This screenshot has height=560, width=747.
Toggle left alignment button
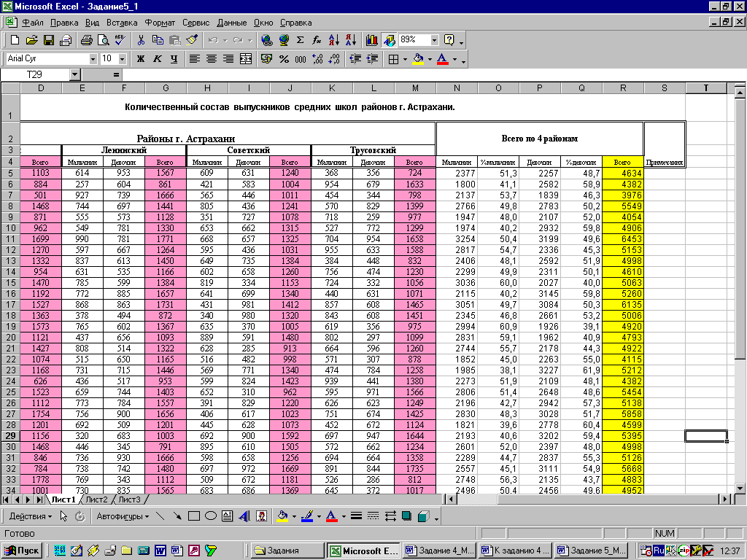tap(194, 59)
